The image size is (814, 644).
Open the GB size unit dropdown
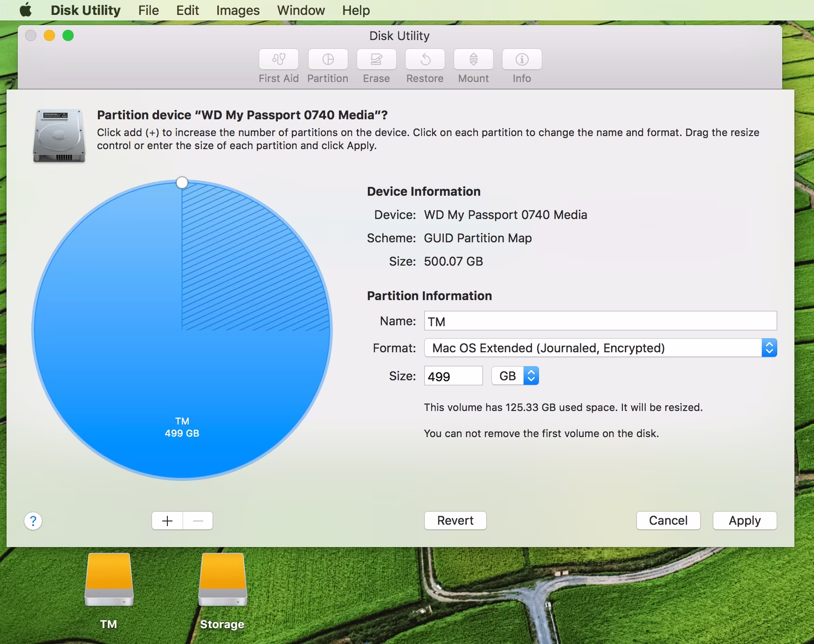515,376
